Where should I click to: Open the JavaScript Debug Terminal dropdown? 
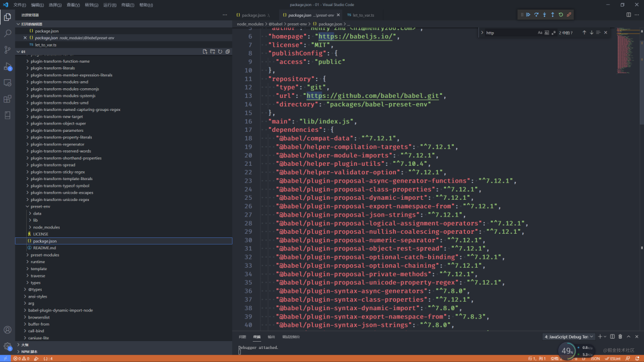tap(591, 336)
